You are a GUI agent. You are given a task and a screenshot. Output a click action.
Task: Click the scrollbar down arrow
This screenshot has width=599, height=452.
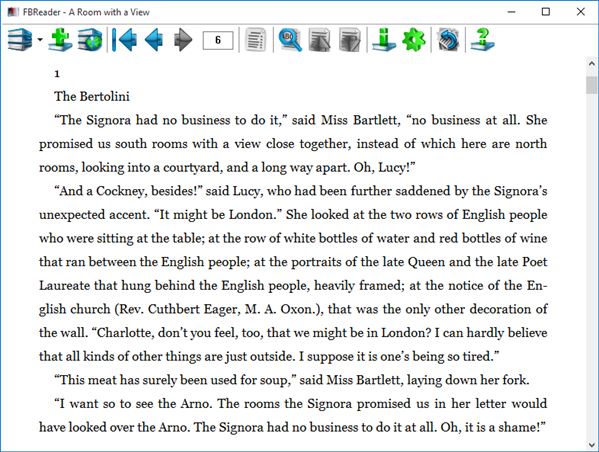click(x=592, y=445)
